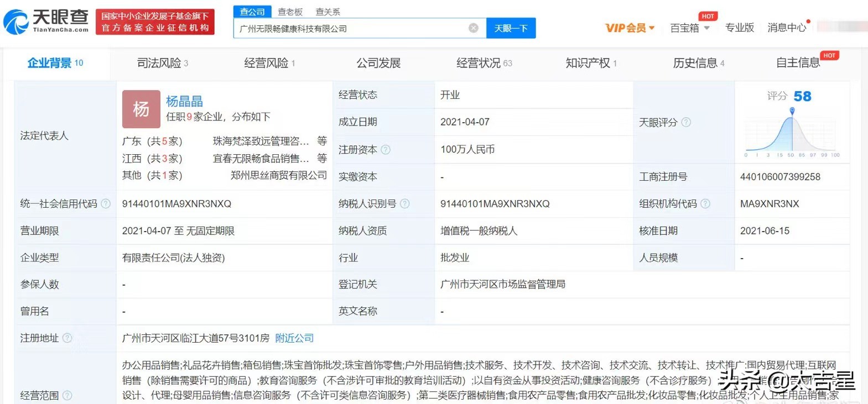
Task: Click the help icon next to 组织机构代码
Action: click(705, 204)
